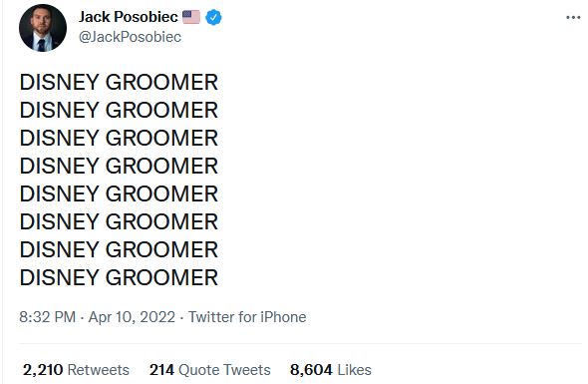
Task: Click the last DISNEY GROOMER line
Action: 119,277
